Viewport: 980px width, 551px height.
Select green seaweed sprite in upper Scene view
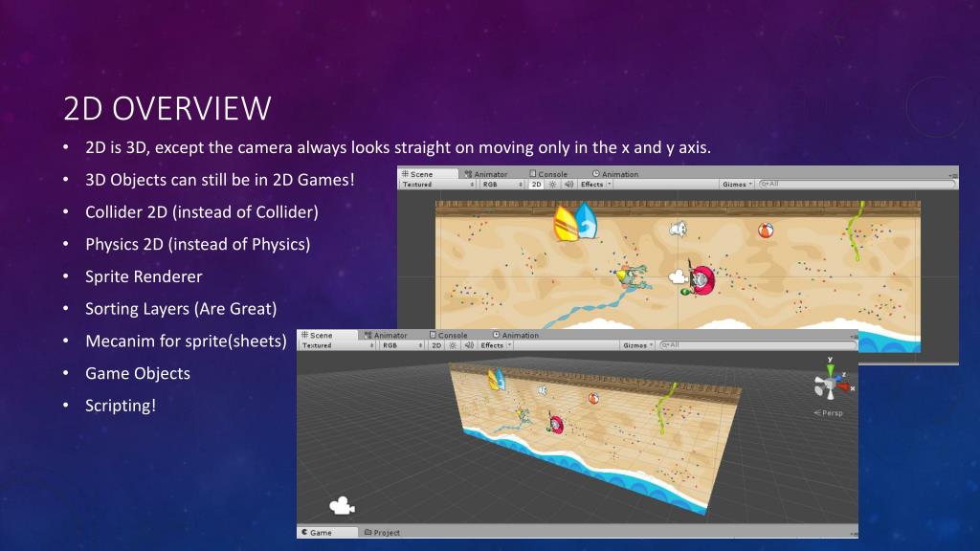(855, 231)
